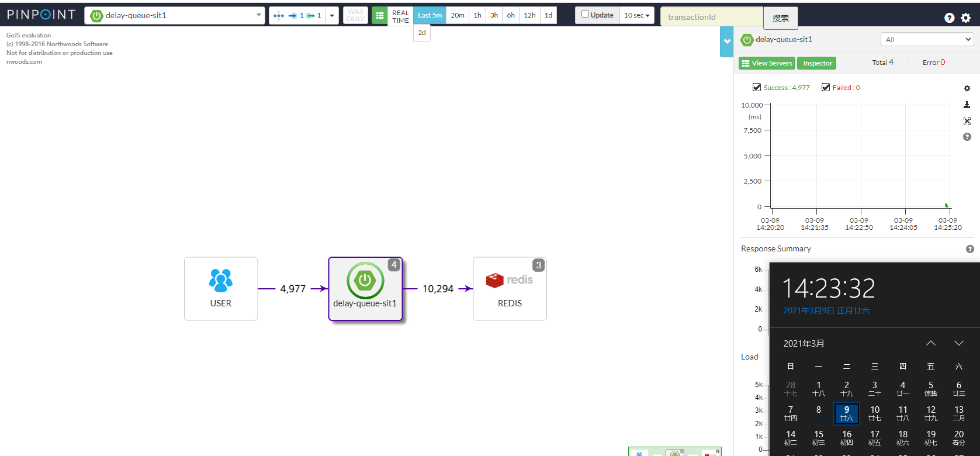This screenshot has width=980, height=456.
Task: Select the Last 5m time range
Action: (430, 15)
